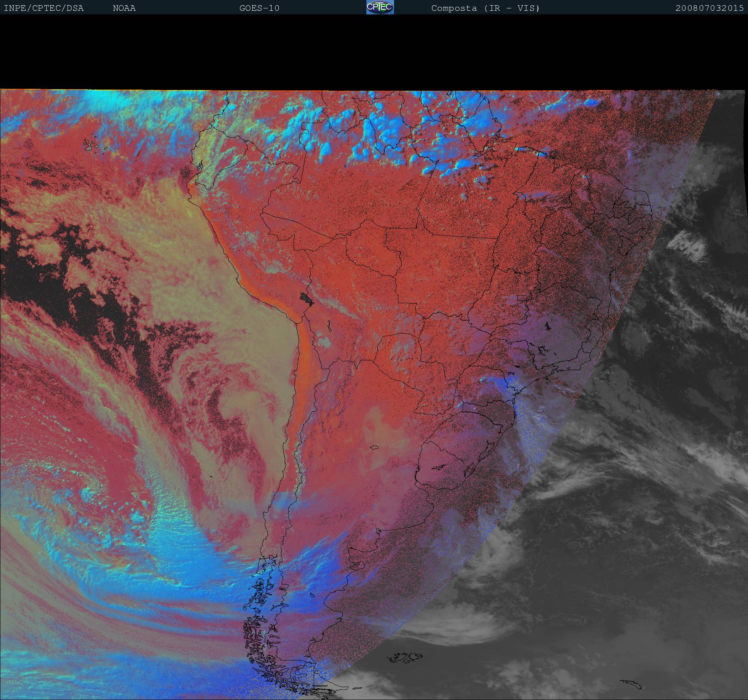Click the 'GOES-10' satellite label
This screenshot has height=700, width=748.
click(x=260, y=8)
